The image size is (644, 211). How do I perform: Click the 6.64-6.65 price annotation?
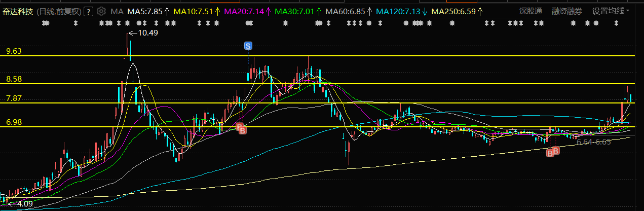(x=594, y=142)
